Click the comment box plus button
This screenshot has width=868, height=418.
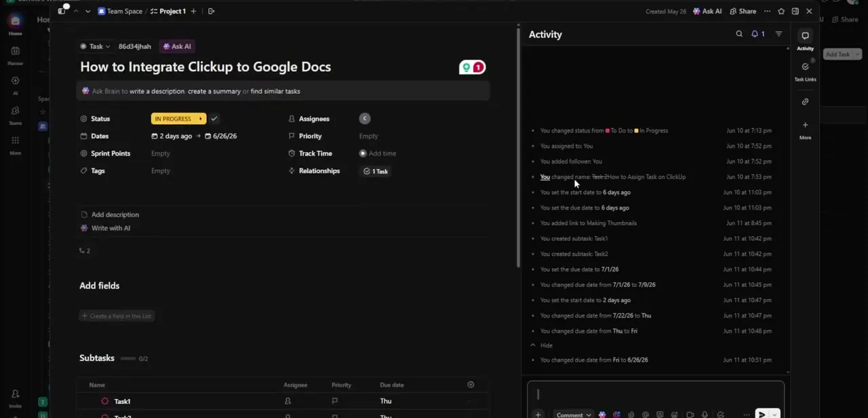click(x=538, y=415)
